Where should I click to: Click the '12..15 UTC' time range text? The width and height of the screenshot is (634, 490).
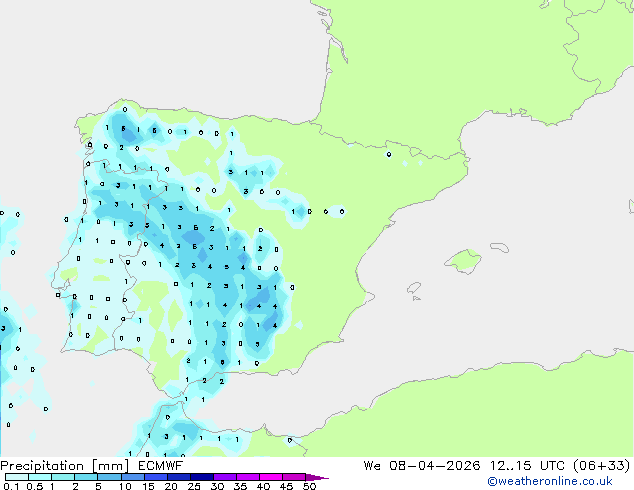tap(527, 466)
